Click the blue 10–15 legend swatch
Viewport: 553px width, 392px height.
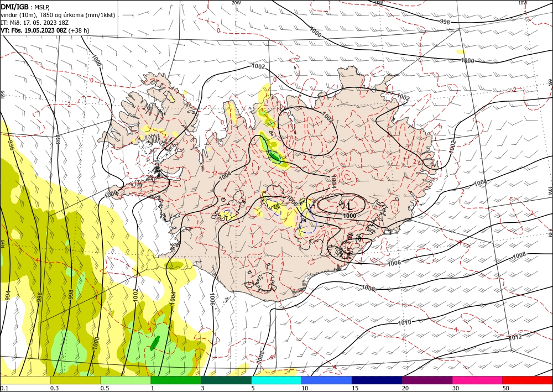(x=327, y=380)
